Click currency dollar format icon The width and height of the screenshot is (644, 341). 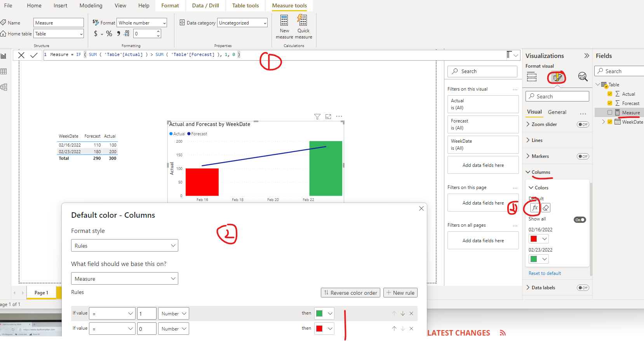(x=96, y=34)
